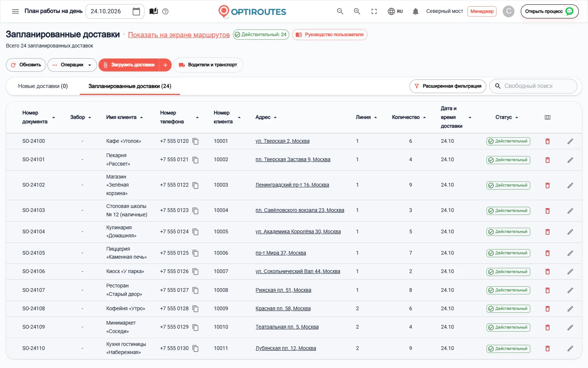Open the RU language selector

pos(395,11)
